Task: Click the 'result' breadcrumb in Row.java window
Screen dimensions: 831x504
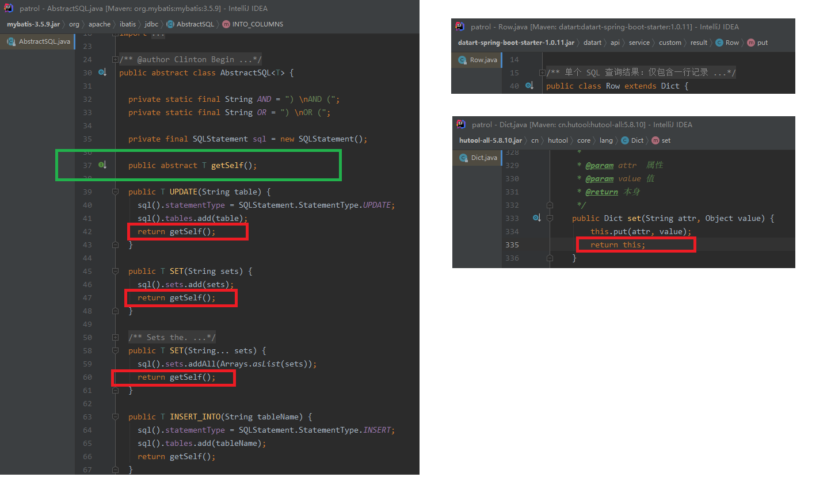Action: coord(699,43)
